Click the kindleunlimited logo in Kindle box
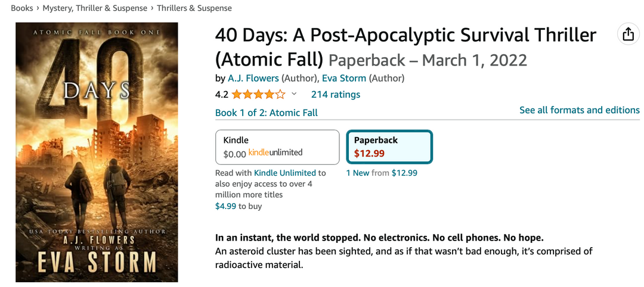The image size is (644, 287). pyautogui.click(x=275, y=153)
